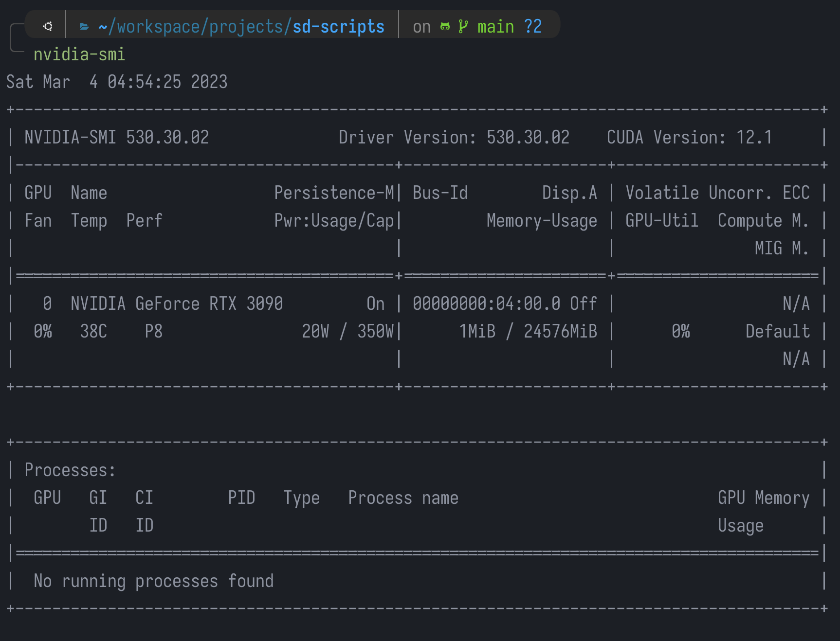840x641 pixels.
Task: Click the Process name column header
Action: click(x=403, y=498)
